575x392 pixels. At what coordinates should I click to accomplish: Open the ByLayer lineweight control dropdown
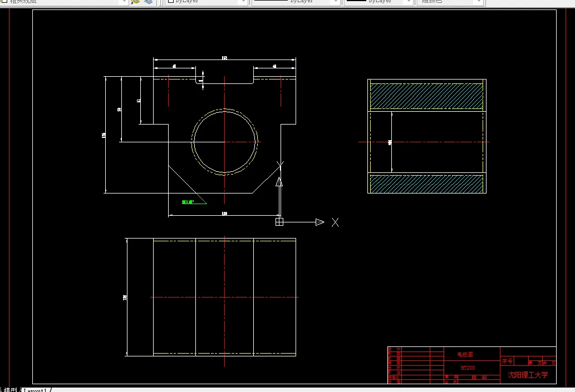[408, 2]
